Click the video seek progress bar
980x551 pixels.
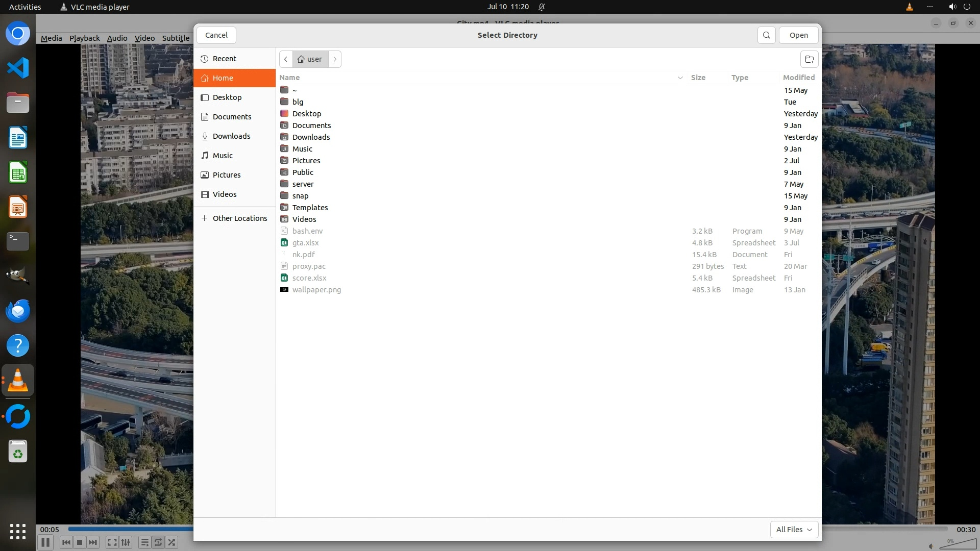(128, 529)
